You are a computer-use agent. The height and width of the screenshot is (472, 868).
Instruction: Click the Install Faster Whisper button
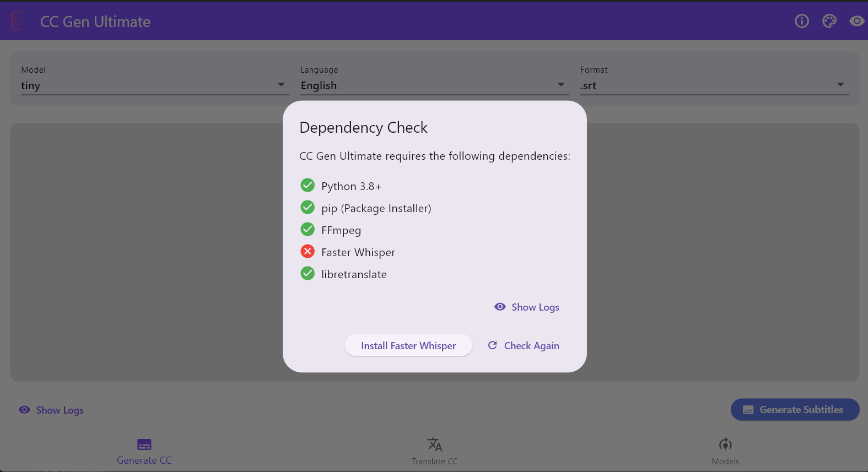click(408, 345)
